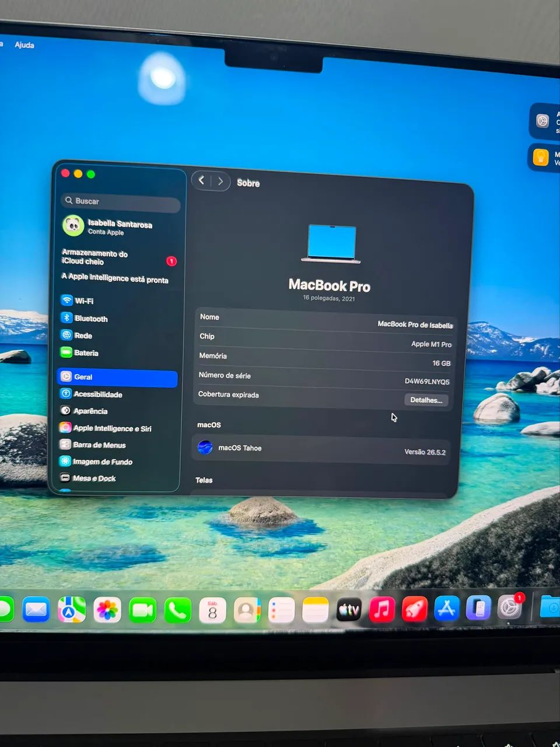Go forward using the right chevron button
560x747 pixels.
pyautogui.click(x=220, y=181)
